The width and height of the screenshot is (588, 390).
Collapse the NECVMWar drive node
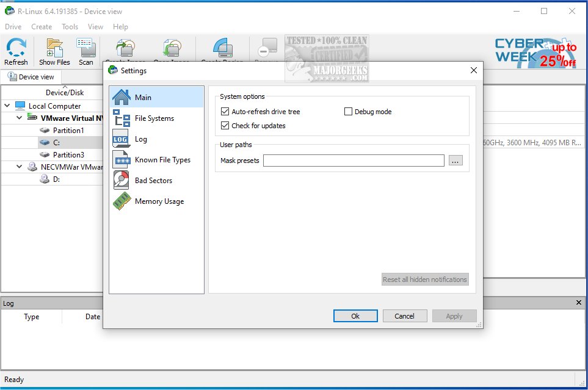(x=20, y=167)
